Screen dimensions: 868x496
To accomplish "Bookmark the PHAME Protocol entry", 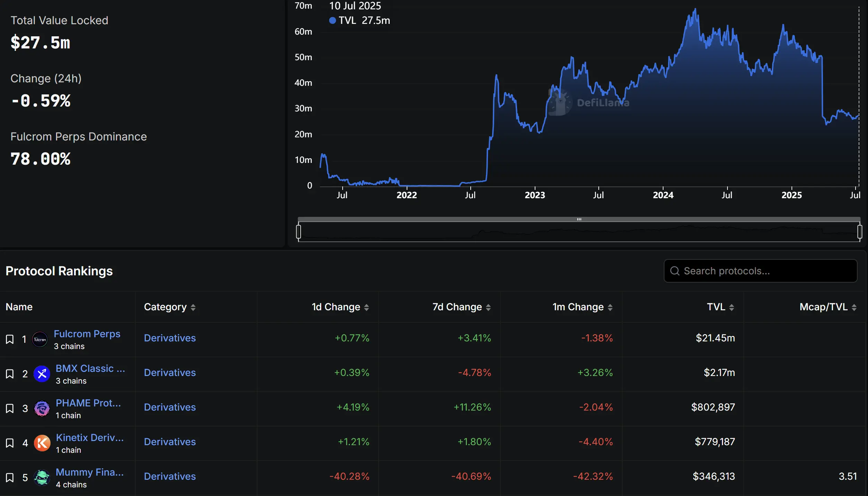I will click(x=10, y=408).
